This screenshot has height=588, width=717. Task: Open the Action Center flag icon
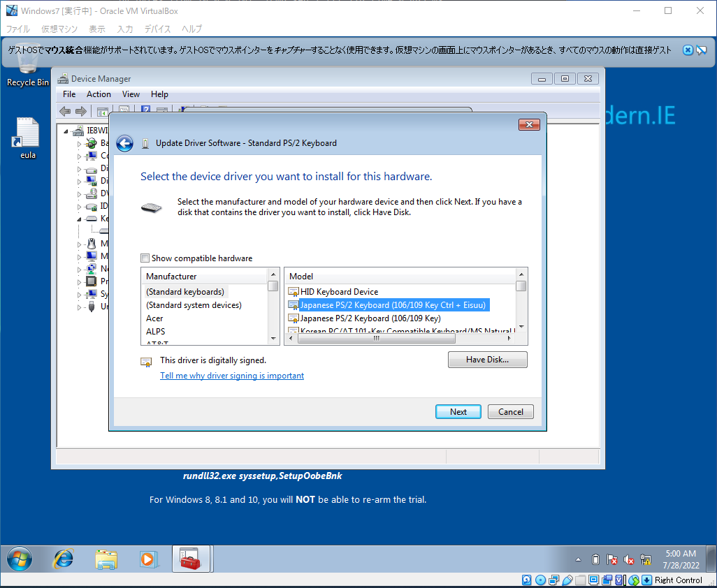(612, 559)
